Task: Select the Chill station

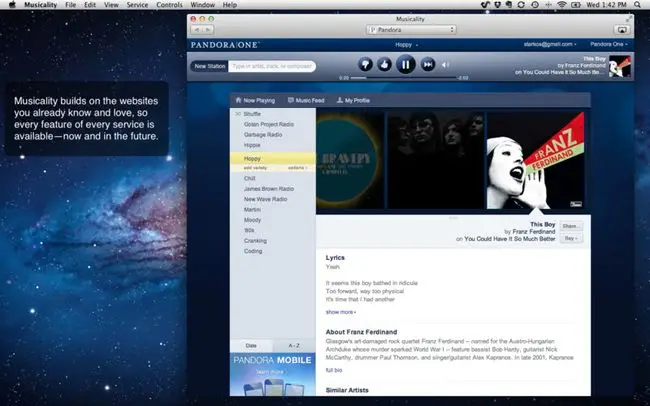Action: (250, 178)
